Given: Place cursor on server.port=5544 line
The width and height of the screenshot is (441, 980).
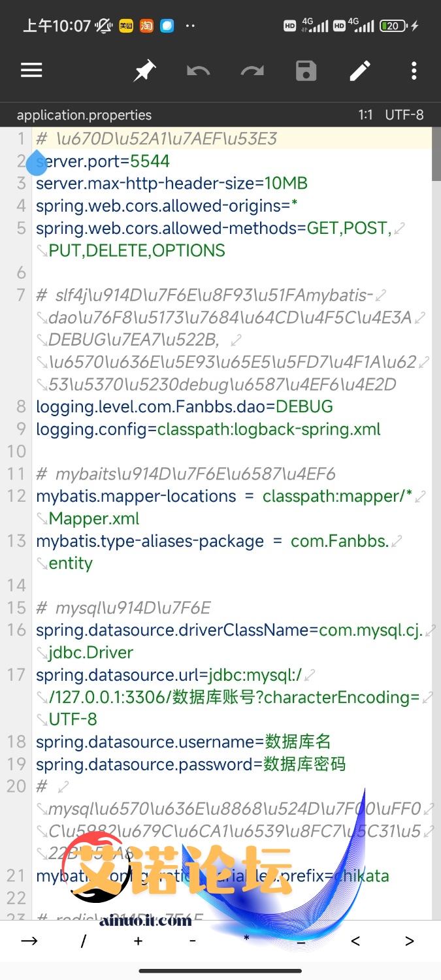Looking at the screenshot, I should click(x=103, y=161).
